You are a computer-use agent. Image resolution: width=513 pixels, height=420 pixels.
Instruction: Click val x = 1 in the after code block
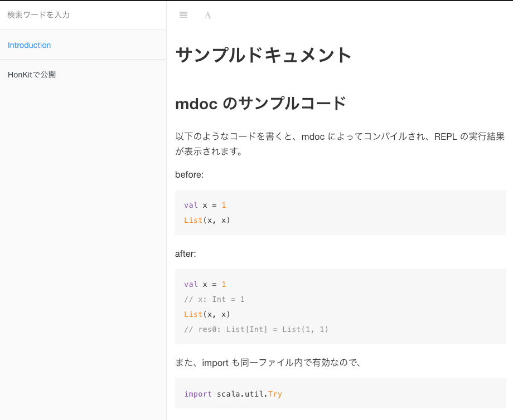coord(205,284)
